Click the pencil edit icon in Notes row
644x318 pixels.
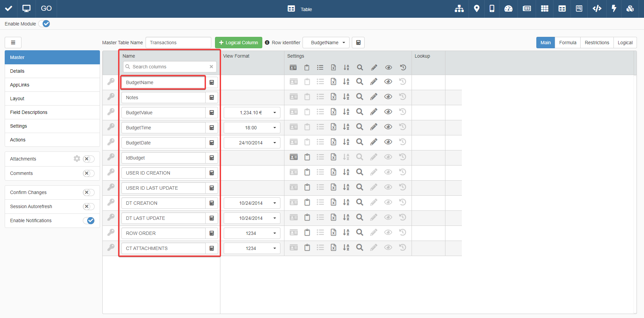374,97
